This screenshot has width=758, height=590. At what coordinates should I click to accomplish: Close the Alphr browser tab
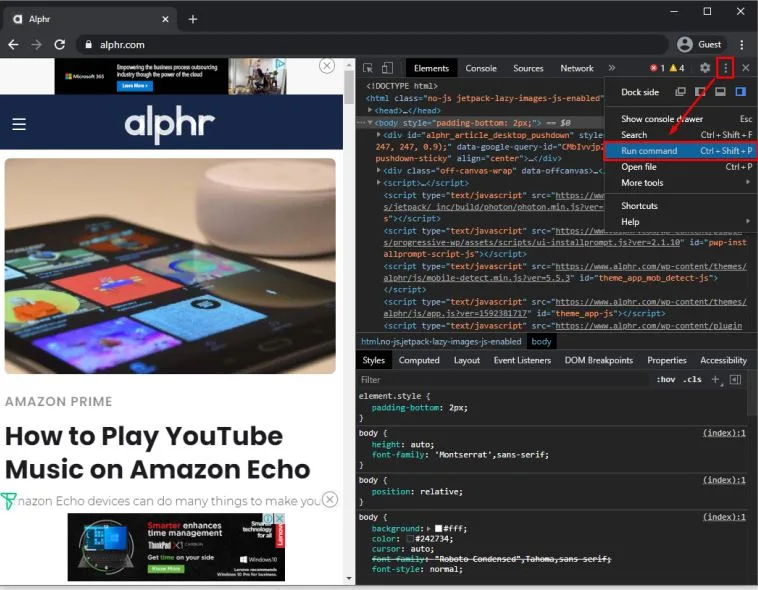[x=165, y=19]
